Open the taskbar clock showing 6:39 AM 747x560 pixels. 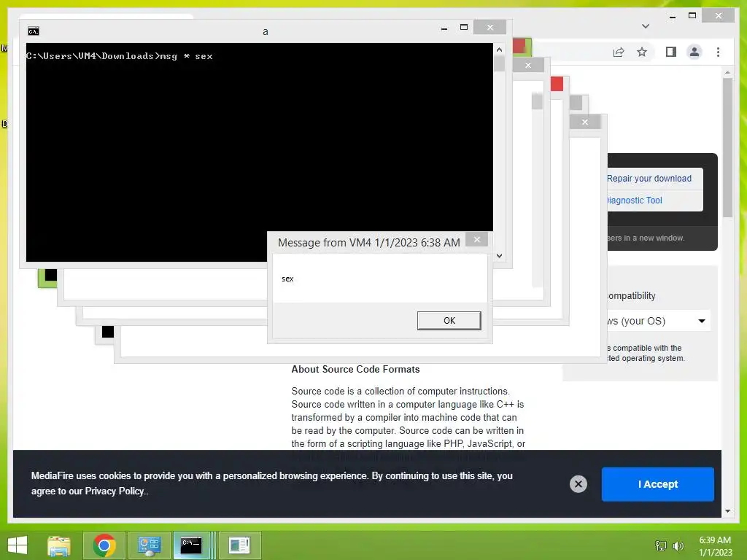[715, 546]
